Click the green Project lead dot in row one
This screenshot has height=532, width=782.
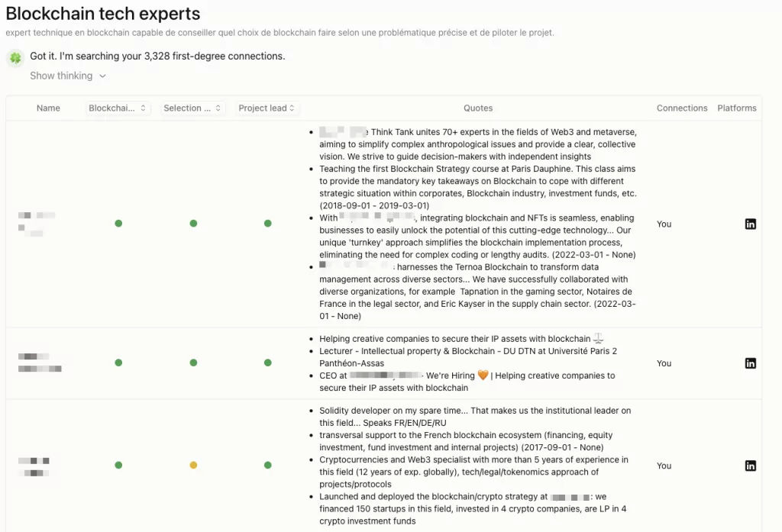[x=268, y=224]
